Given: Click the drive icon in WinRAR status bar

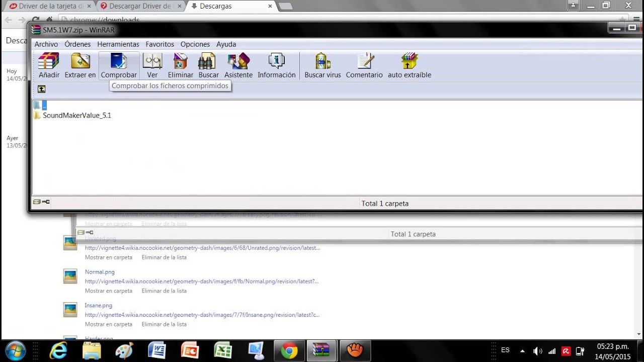Looking at the screenshot, I should coord(36,202).
